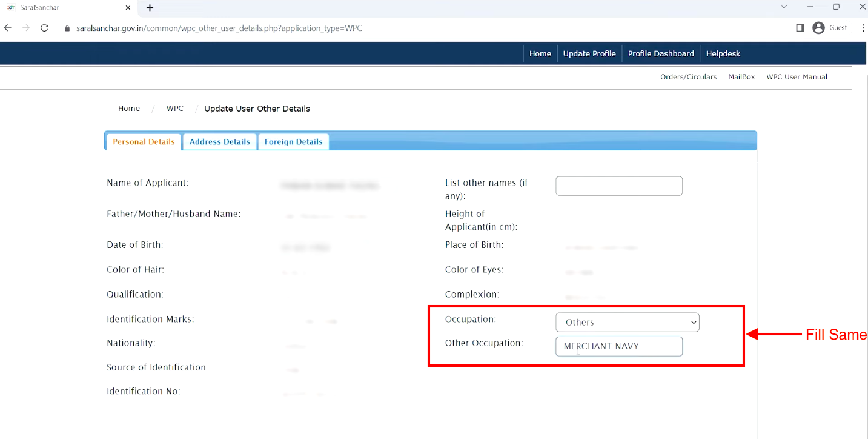Switch to the Address Details tab
The width and height of the screenshot is (868, 439).
point(219,142)
